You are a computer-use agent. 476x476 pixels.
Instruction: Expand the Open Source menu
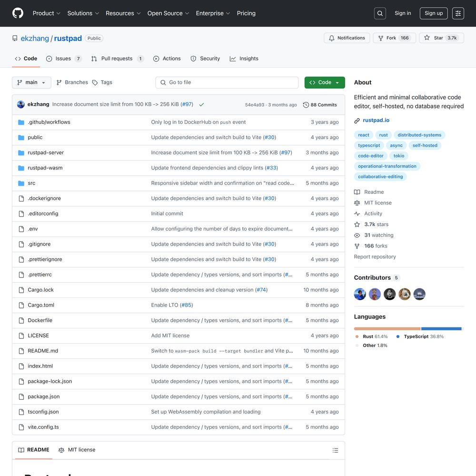[168, 13]
